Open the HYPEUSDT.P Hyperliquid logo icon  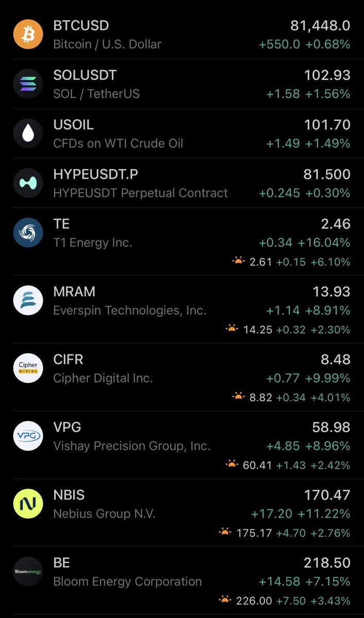[x=28, y=183]
